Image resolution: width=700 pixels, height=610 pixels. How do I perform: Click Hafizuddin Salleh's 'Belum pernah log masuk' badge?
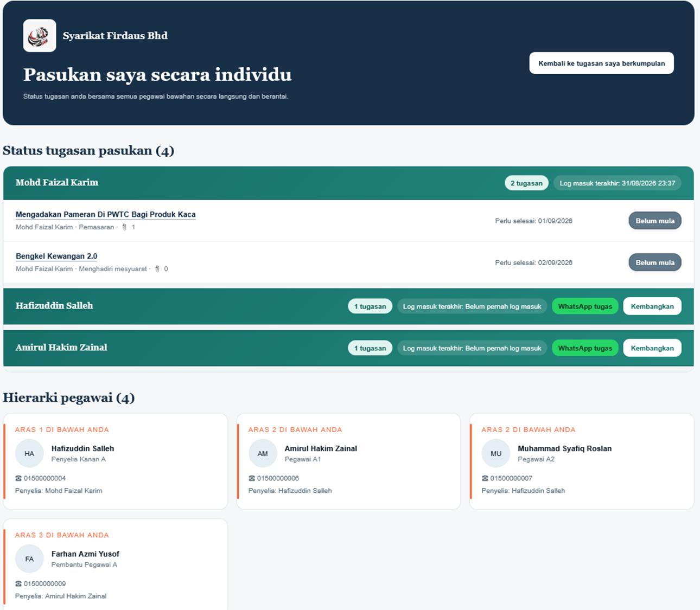tap(472, 306)
